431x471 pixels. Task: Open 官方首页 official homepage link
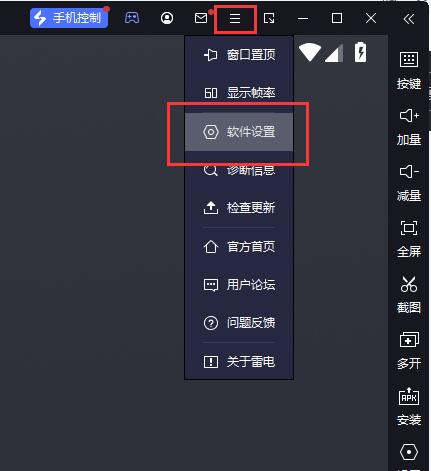click(239, 247)
